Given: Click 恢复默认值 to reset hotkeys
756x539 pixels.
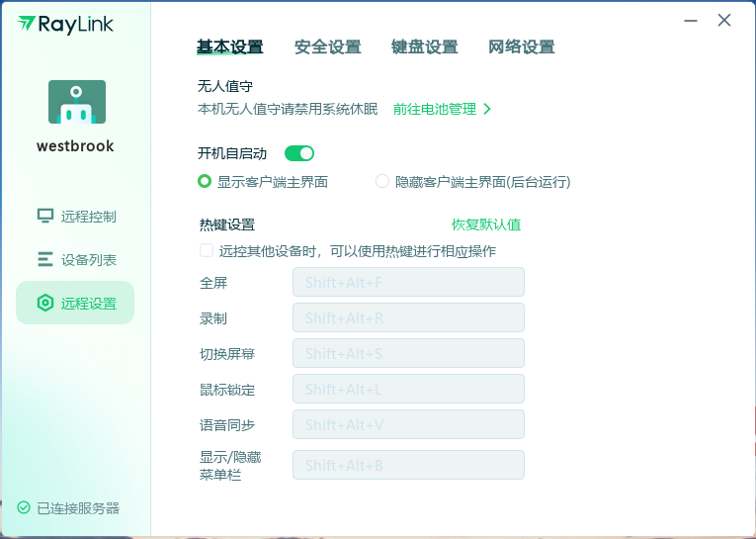Looking at the screenshot, I should (486, 225).
